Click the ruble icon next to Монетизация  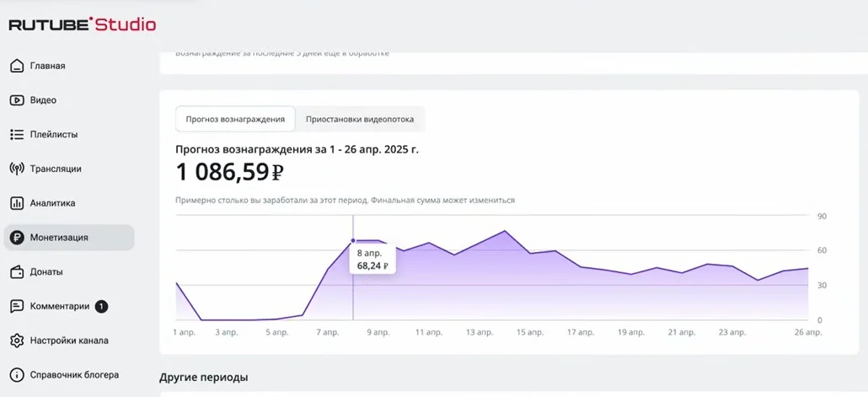[17, 238]
